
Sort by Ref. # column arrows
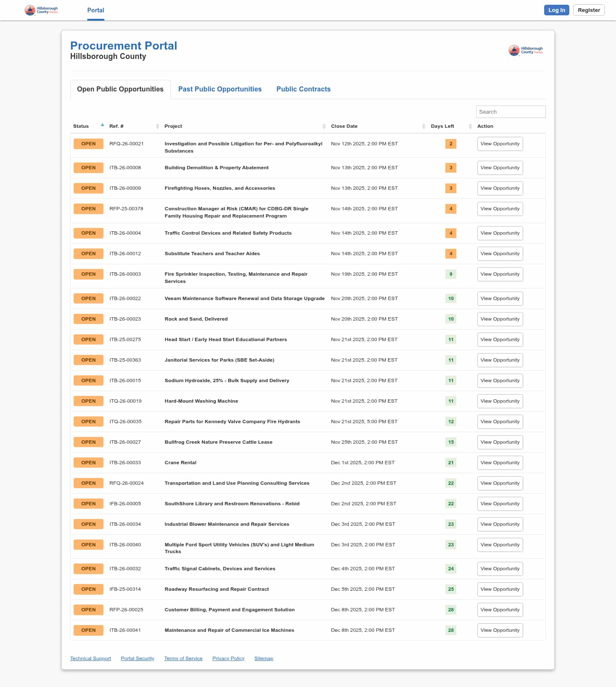pos(157,126)
